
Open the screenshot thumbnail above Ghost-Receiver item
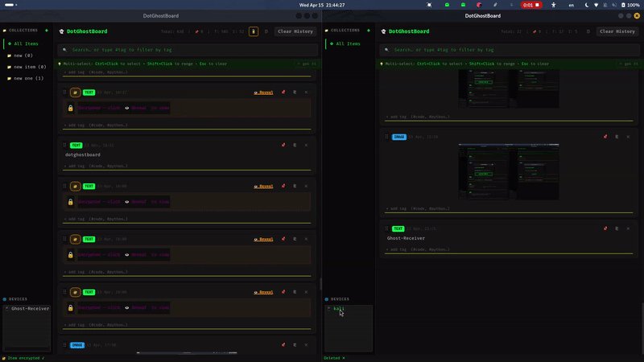pyautogui.click(x=509, y=171)
